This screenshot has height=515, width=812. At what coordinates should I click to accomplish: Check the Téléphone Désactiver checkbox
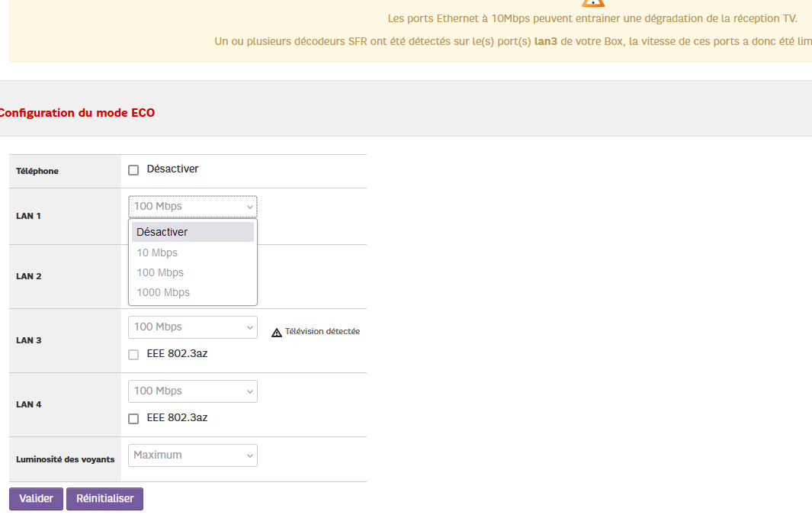[x=133, y=170]
